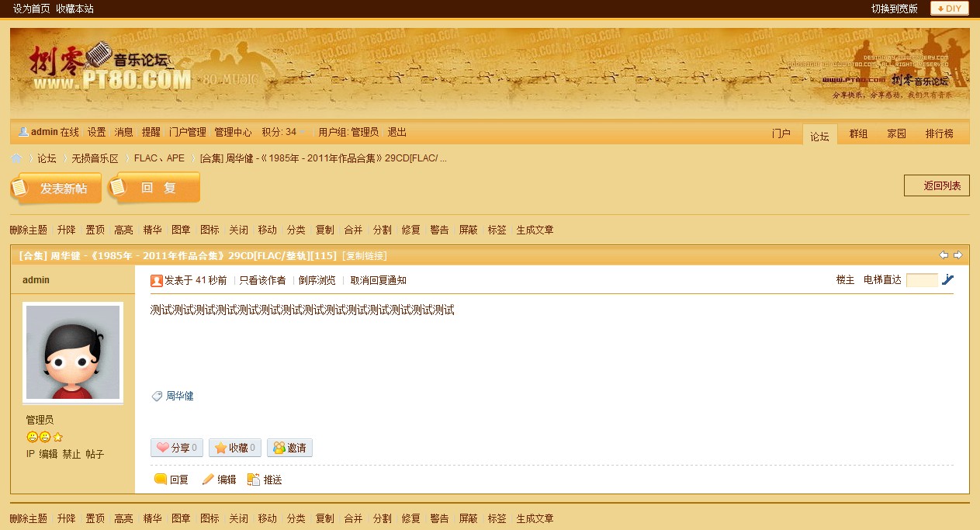980x530 pixels.
Task: Switch to the 论坛 navigation tab
Action: [x=819, y=134]
